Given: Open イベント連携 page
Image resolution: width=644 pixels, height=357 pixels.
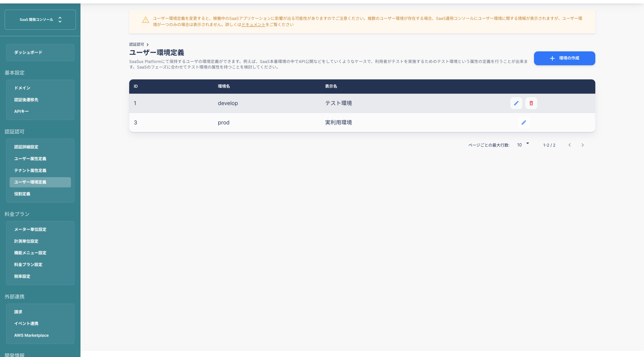Looking at the screenshot, I should click(x=40, y=324).
